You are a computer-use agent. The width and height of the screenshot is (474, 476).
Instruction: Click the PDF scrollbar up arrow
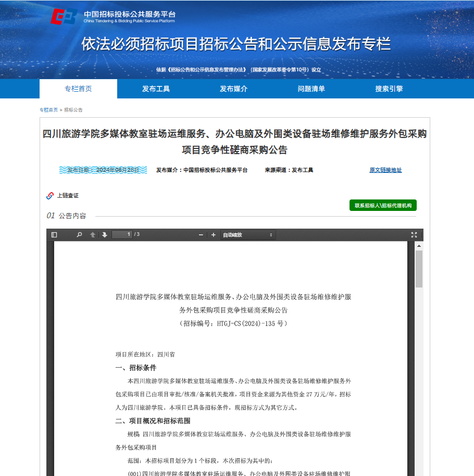pyautogui.click(x=419, y=246)
